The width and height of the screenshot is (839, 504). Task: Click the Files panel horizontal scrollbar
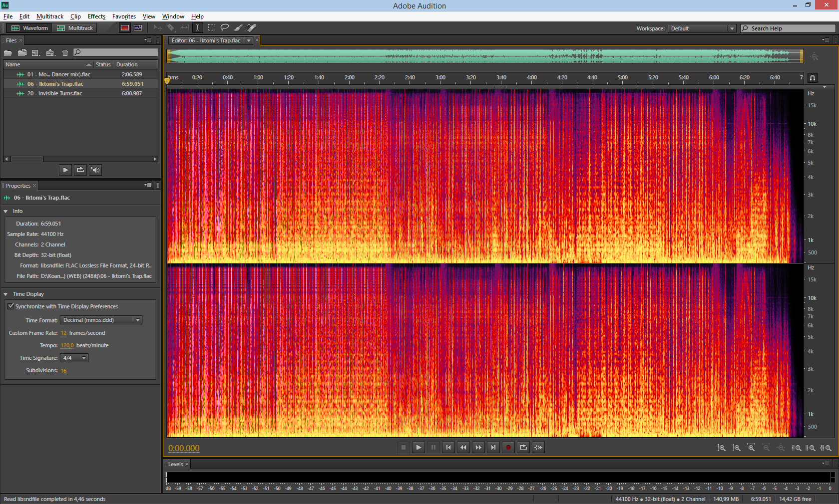80,159
